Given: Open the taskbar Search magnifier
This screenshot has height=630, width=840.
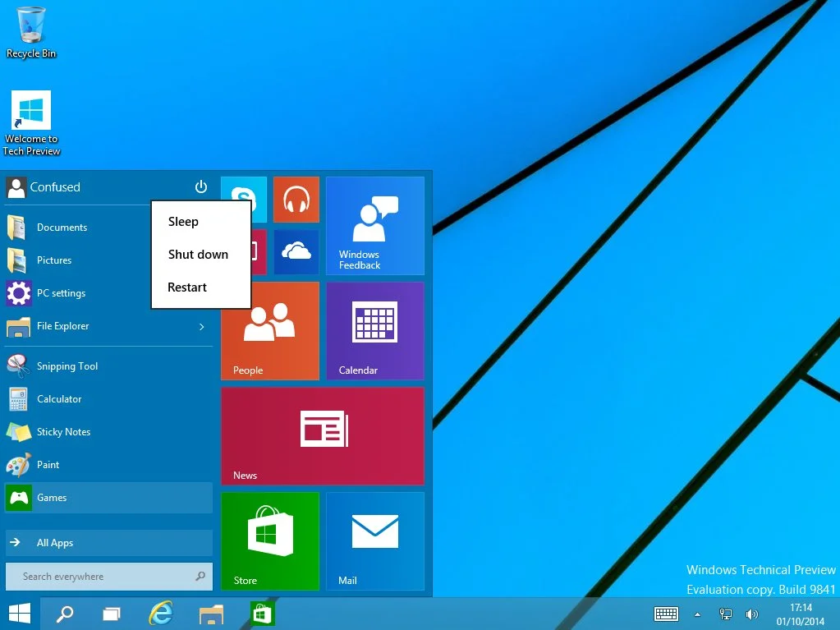Looking at the screenshot, I should coord(65,614).
